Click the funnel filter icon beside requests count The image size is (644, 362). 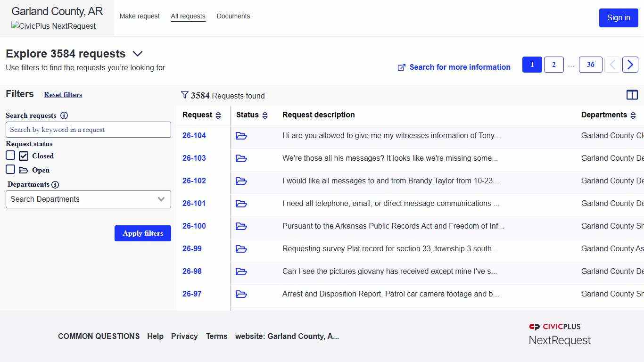point(185,95)
